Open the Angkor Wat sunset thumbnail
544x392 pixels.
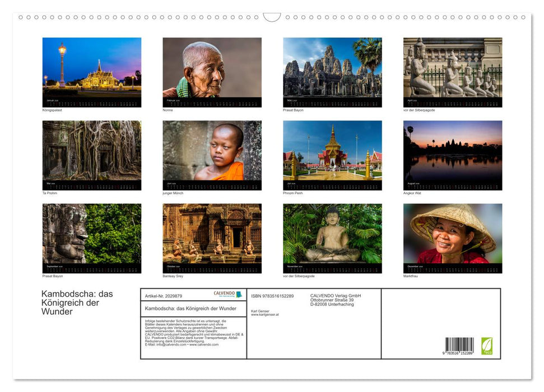pyautogui.click(x=453, y=151)
